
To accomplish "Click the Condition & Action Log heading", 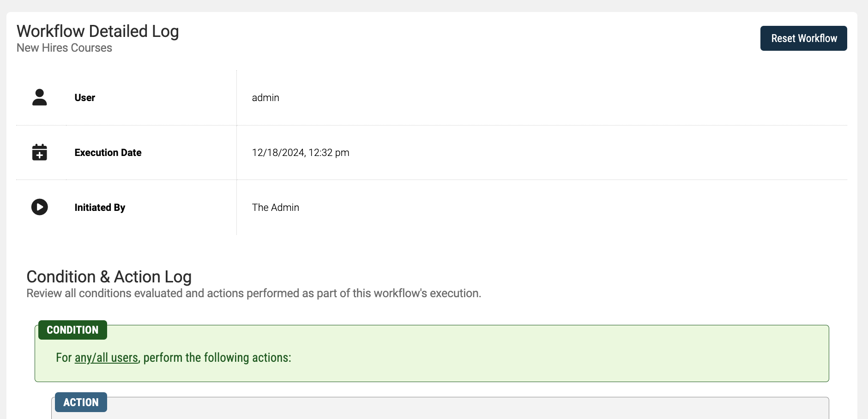I will pos(109,277).
